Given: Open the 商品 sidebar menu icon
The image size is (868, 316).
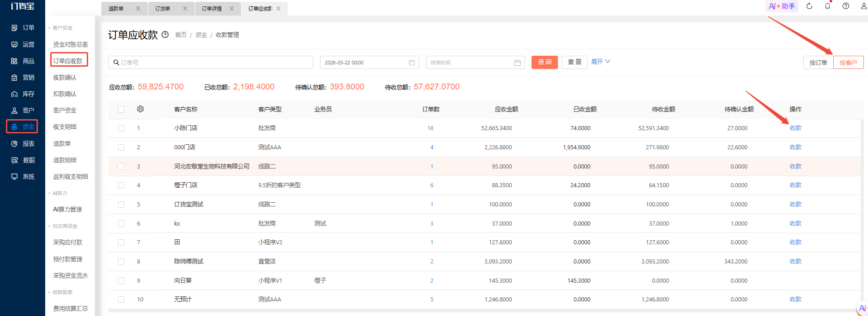Looking at the screenshot, I should click(14, 61).
